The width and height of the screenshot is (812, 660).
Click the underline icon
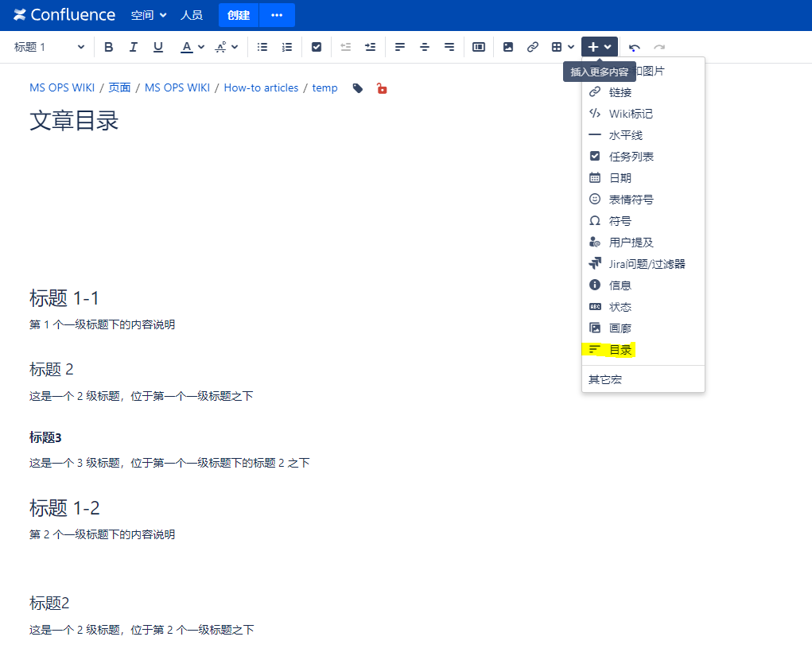tap(158, 47)
